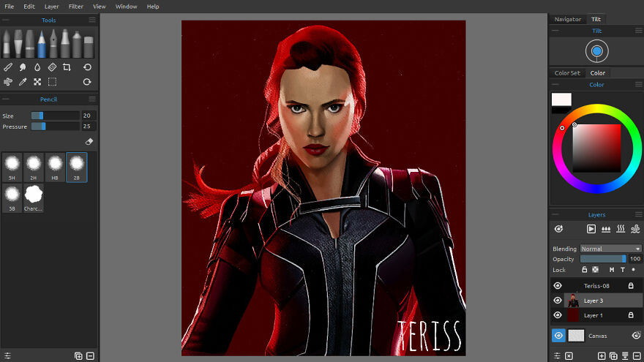Click the Show wet icon in Layers
Screen dimensions: 644x362
click(558, 229)
